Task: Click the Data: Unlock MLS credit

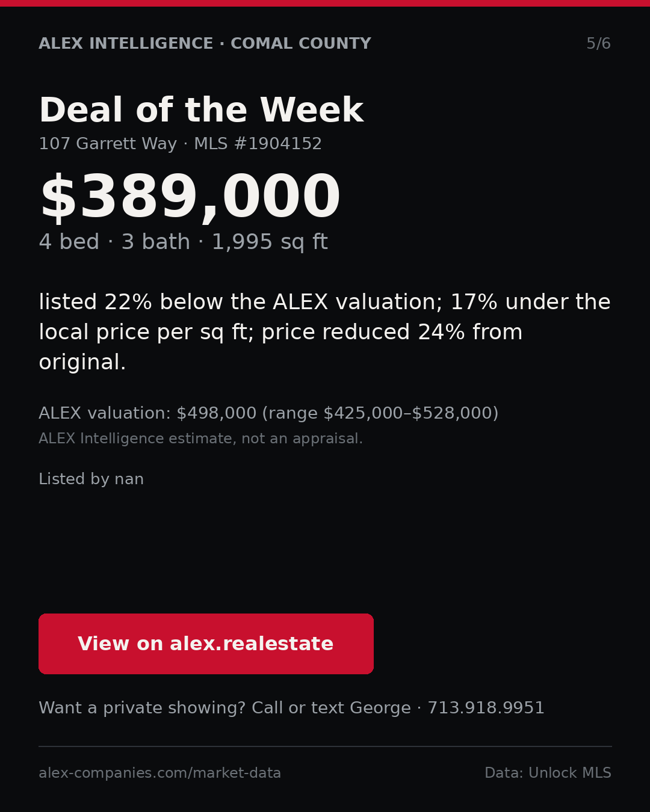Action: click(x=548, y=773)
